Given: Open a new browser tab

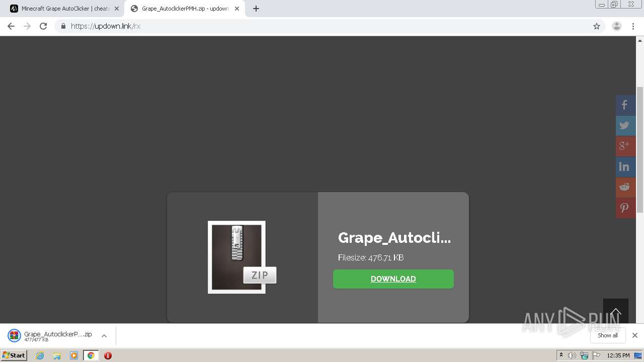Looking at the screenshot, I should pos(256,9).
